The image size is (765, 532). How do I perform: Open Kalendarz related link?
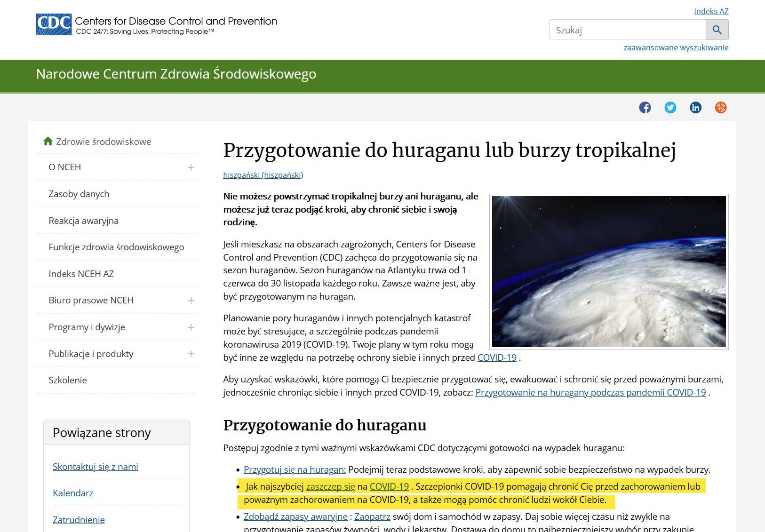(x=73, y=493)
